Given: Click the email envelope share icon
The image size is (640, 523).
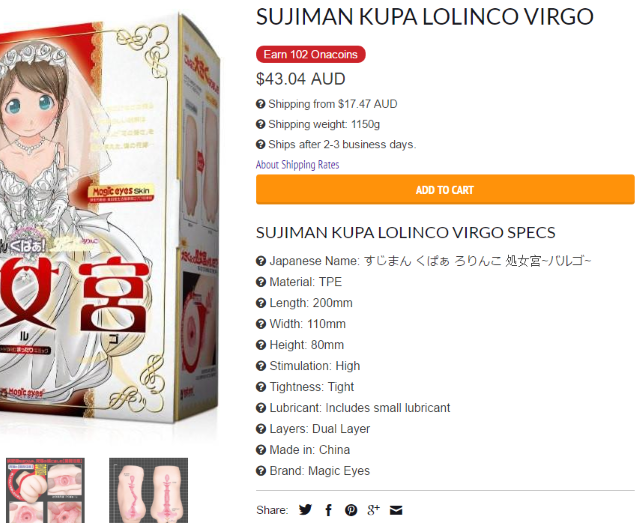Looking at the screenshot, I should [396, 510].
